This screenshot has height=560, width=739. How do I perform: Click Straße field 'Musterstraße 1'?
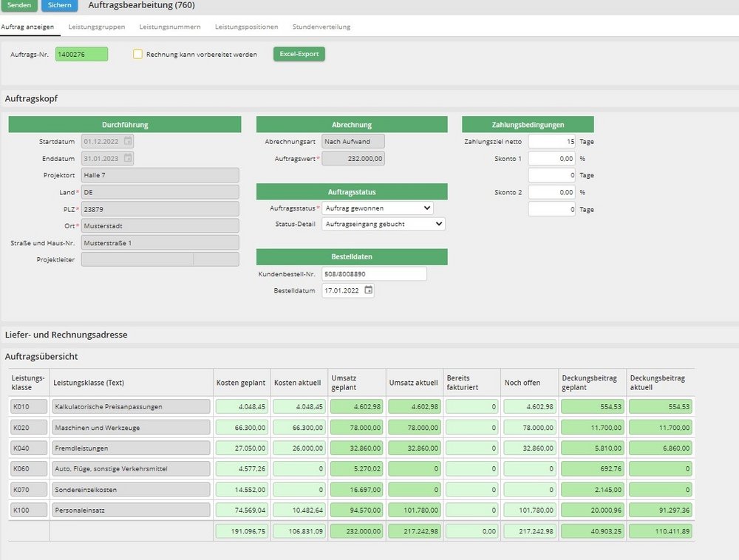160,243
